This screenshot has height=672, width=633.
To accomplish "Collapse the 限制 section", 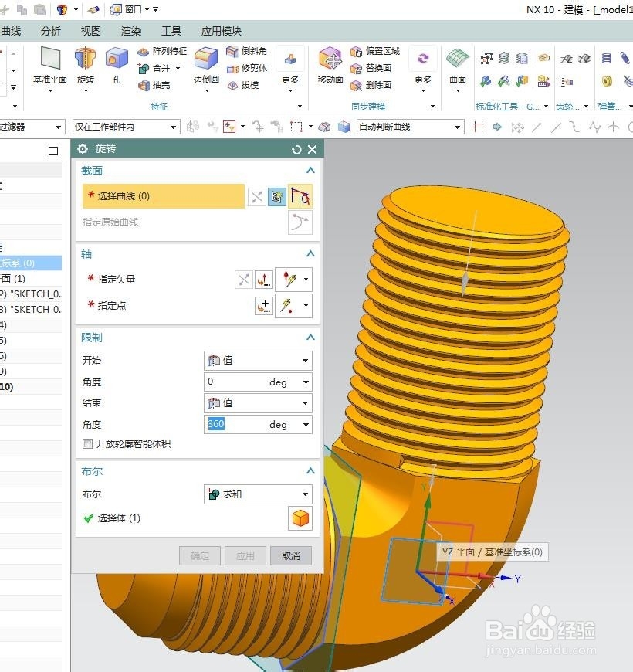I will [x=310, y=338].
